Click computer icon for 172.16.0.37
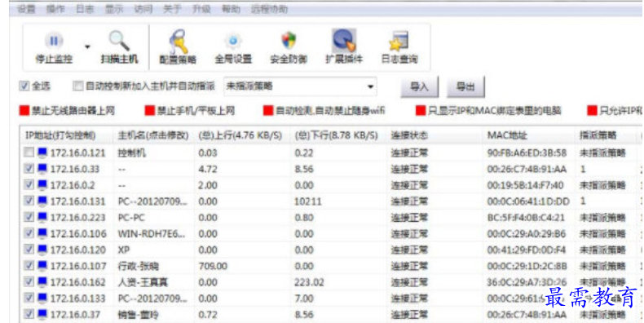 point(42,314)
